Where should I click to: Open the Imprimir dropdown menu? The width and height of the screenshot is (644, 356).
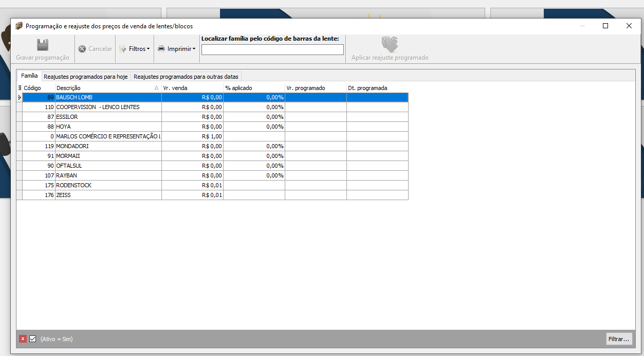(x=176, y=49)
